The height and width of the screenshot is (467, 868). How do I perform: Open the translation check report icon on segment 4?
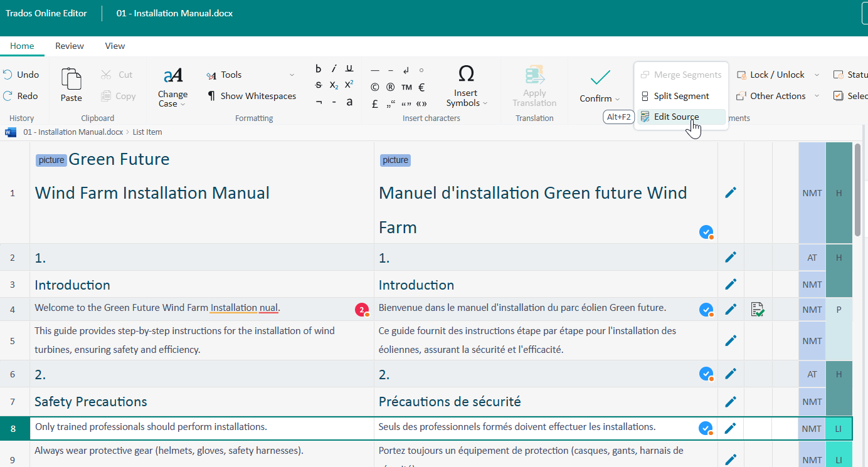pos(757,308)
